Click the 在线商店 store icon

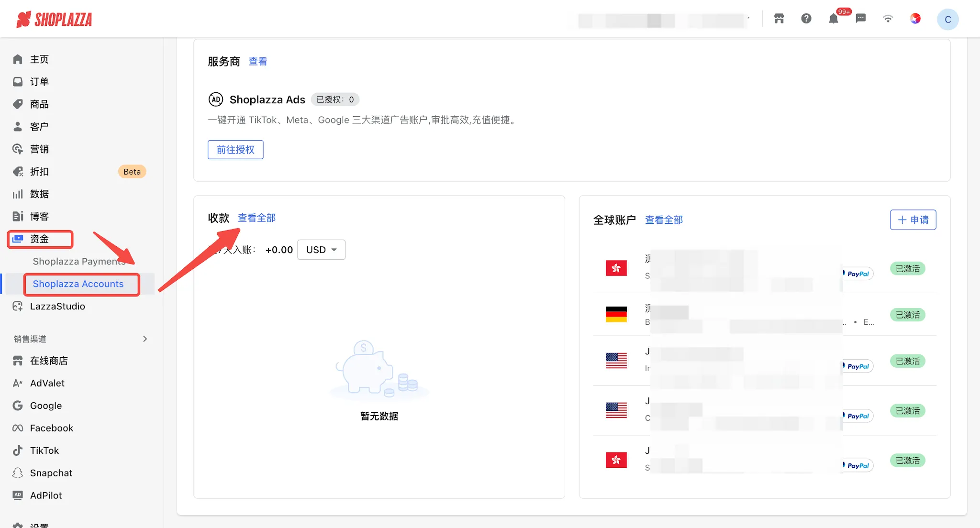click(18, 361)
